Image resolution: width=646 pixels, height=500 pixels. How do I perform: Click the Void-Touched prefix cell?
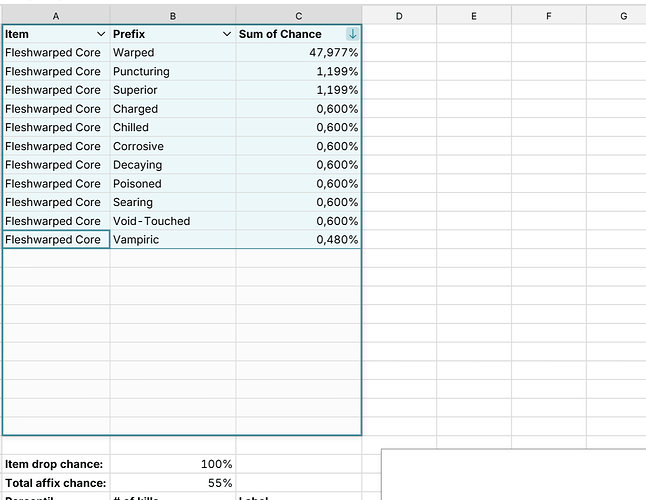[x=151, y=221]
